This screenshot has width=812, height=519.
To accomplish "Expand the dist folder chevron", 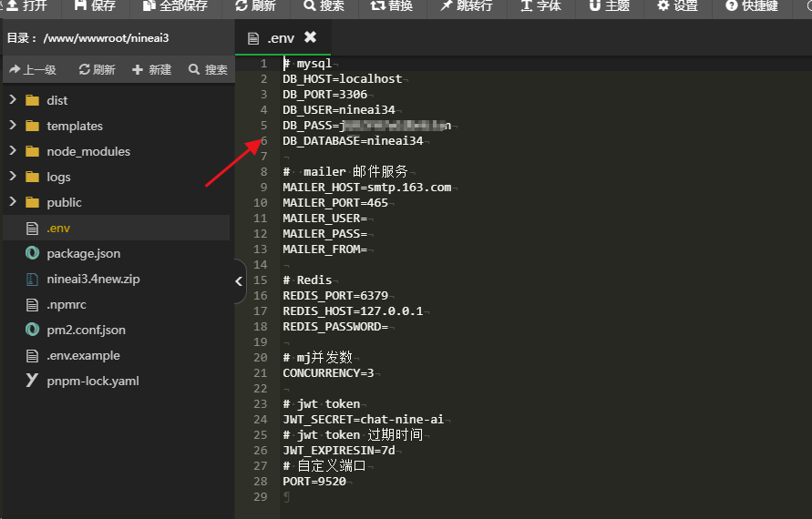I will [x=13, y=99].
